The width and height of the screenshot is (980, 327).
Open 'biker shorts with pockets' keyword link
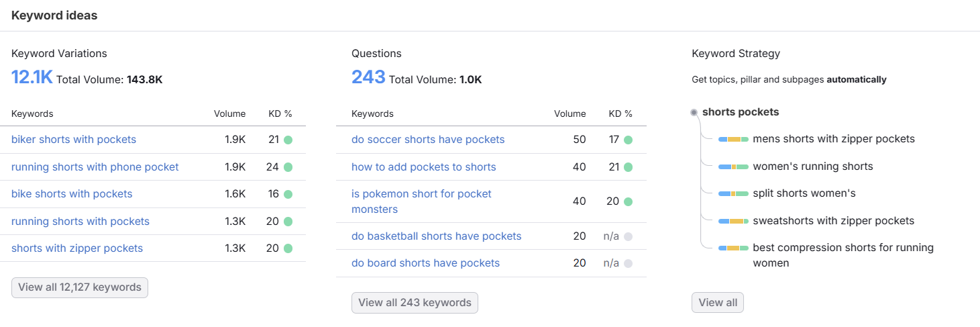(74, 140)
